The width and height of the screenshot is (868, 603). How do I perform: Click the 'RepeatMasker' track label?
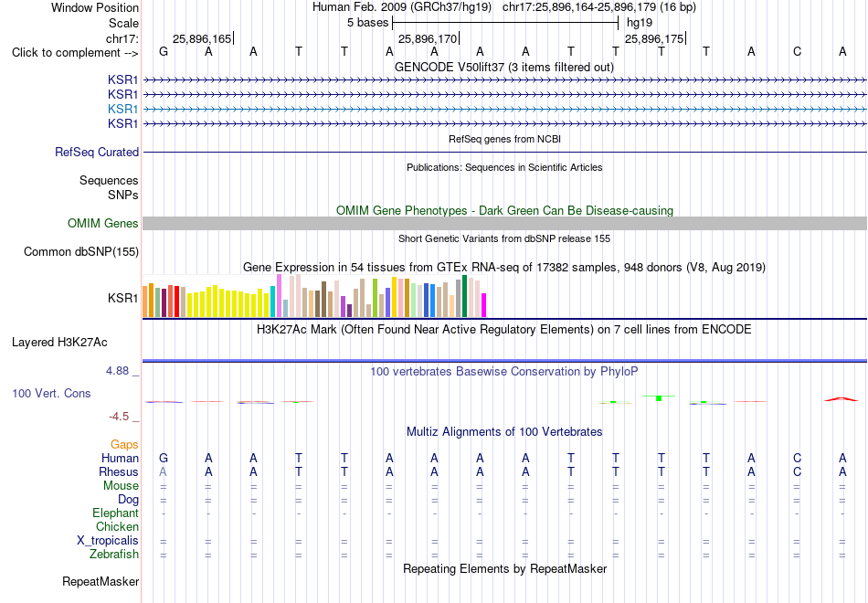(x=101, y=581)
